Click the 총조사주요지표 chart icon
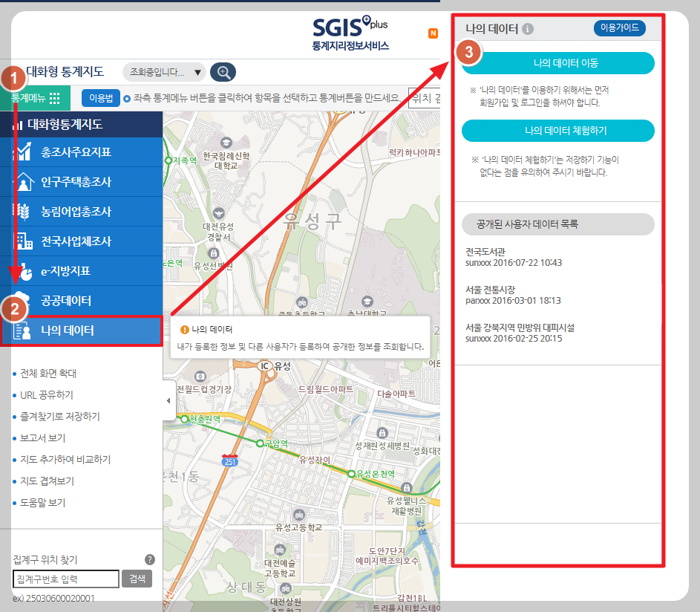700x612 pixels. coord(22,152)
